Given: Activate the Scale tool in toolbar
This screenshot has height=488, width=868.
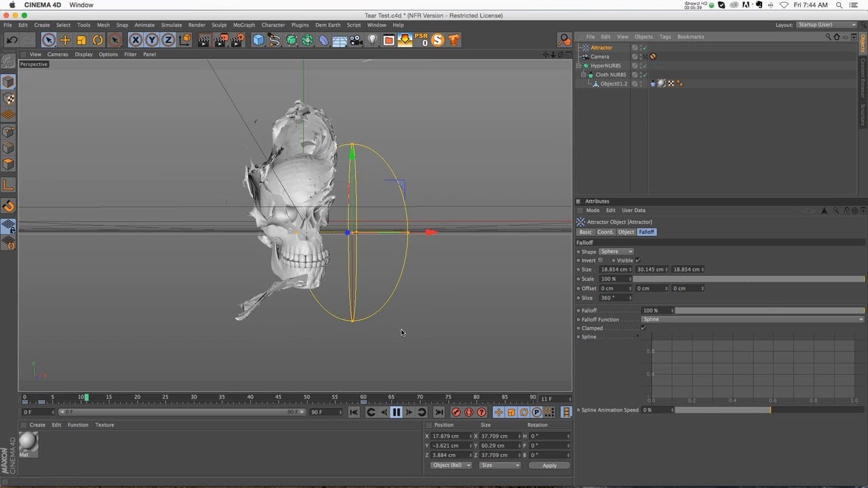Looking at the screenshot, I should tap(81, 41).
